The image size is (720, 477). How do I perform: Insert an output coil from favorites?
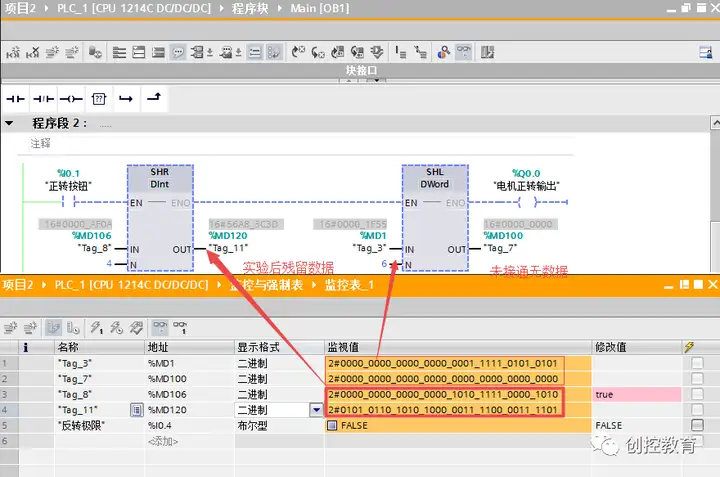coord(71,99)
